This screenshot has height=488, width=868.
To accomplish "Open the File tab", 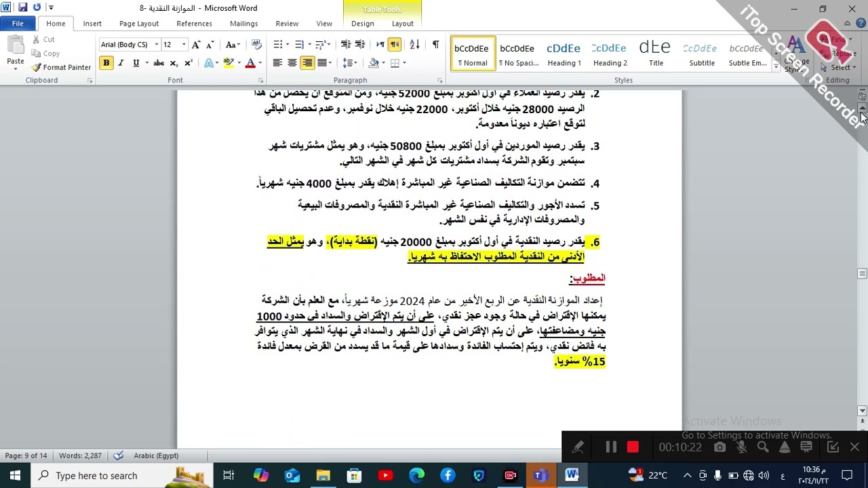I will [x=18, y=24].
